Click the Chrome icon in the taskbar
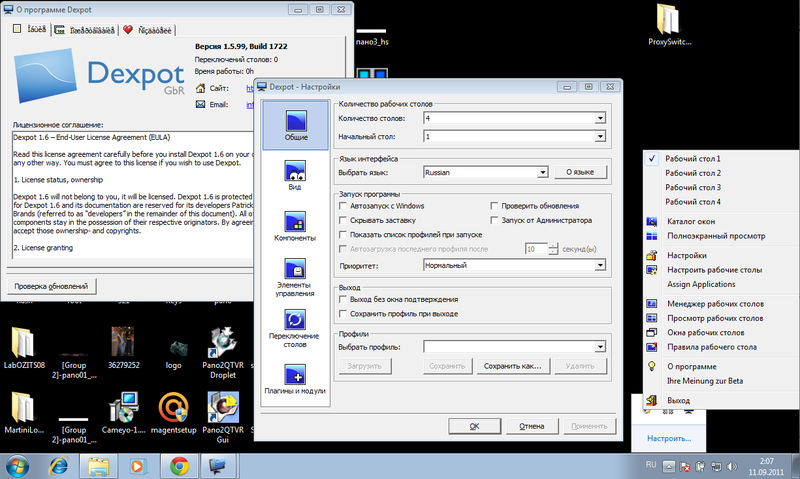 point(179,464)
